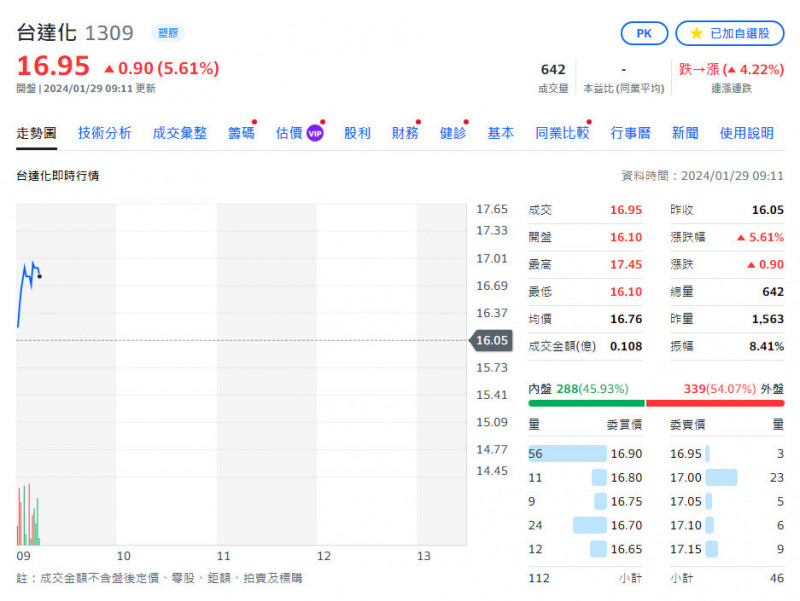This screenshot has width=800, height=601.
Task: Click the 開盤 value 16.10
Action: coord(626,237)
